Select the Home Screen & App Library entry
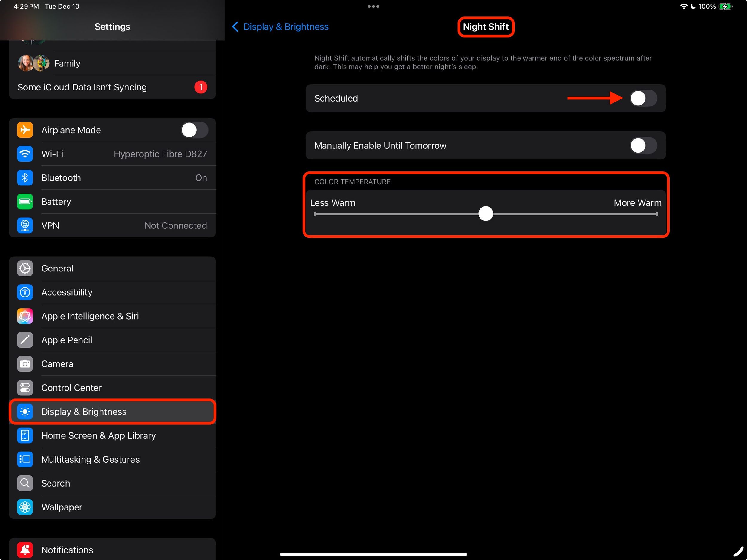The height and width of the screenshot is (560, 747). coord(99,435)
